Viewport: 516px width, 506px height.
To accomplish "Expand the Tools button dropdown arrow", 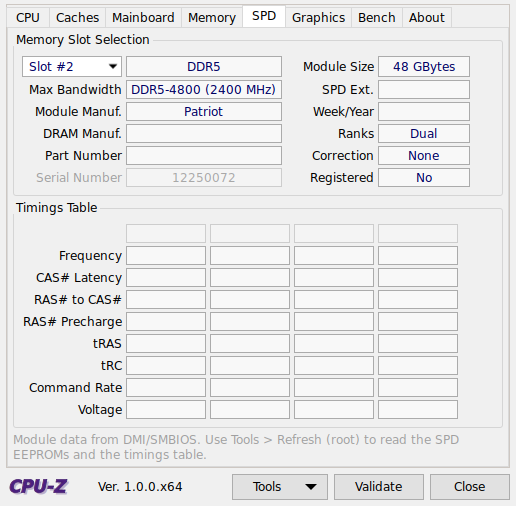I will tap(311, 487).
